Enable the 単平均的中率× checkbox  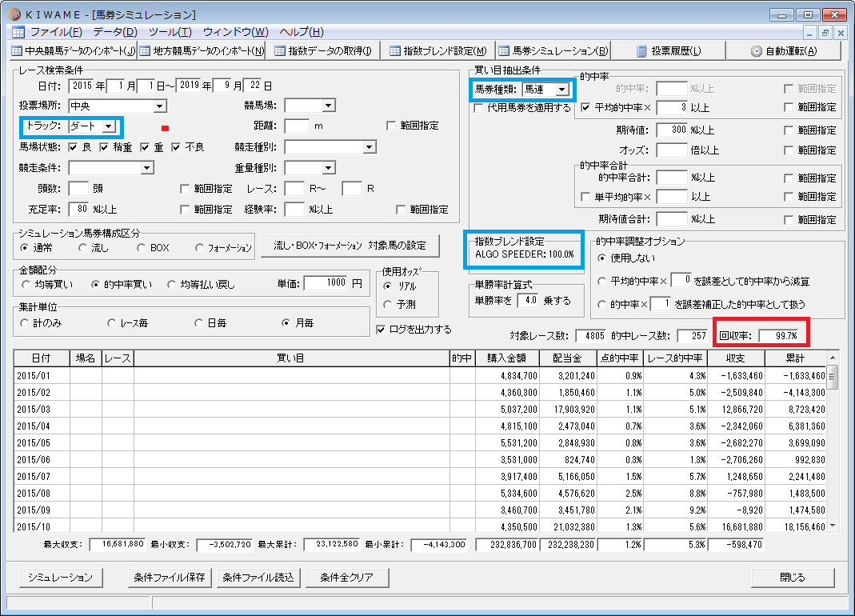point(585,197)
